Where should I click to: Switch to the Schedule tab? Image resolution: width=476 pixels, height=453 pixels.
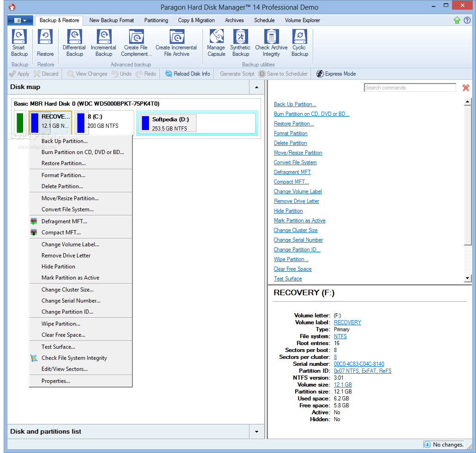tap(264, 20)
